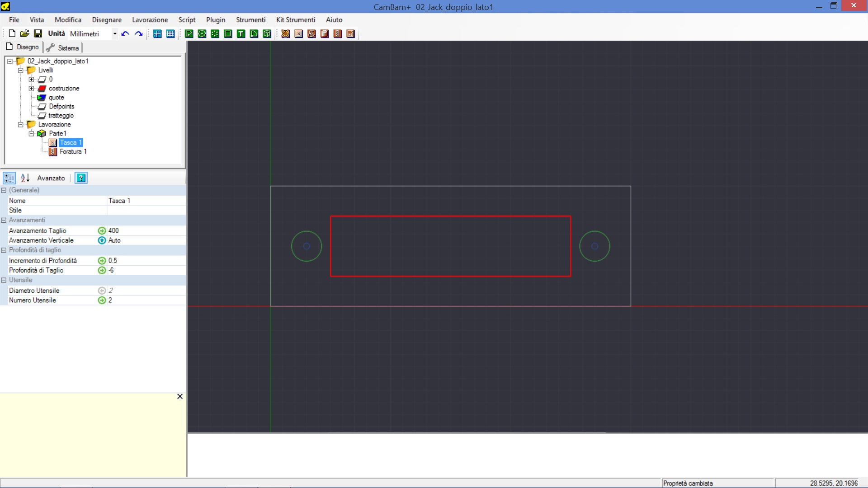Edit the Incremento di Profondità value
Viewport: 868px width, 488px height.
(x=146, y=261)
